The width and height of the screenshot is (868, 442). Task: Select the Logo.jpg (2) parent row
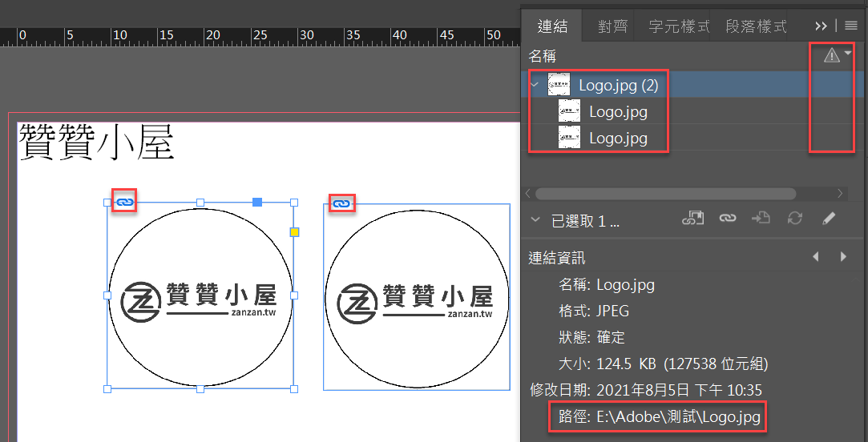(x=692, y=85)
